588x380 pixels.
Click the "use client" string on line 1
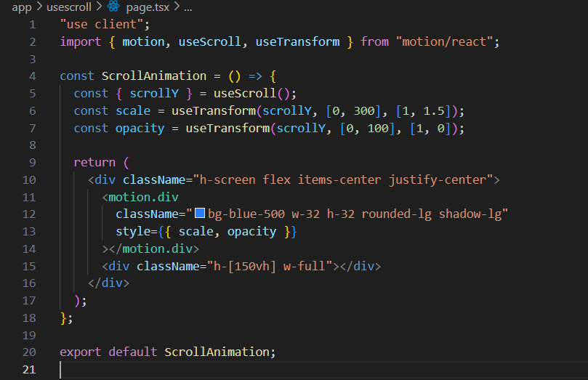102,25
